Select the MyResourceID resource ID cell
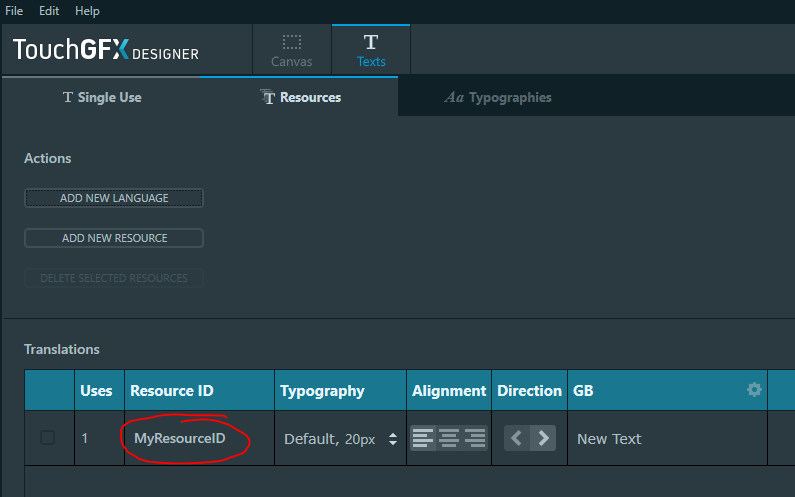The image size is (795, 497). pyautogui.click(x=199, y=438)
